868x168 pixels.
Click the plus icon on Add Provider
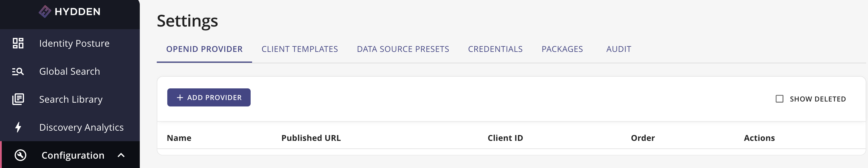tap(180, 97)
